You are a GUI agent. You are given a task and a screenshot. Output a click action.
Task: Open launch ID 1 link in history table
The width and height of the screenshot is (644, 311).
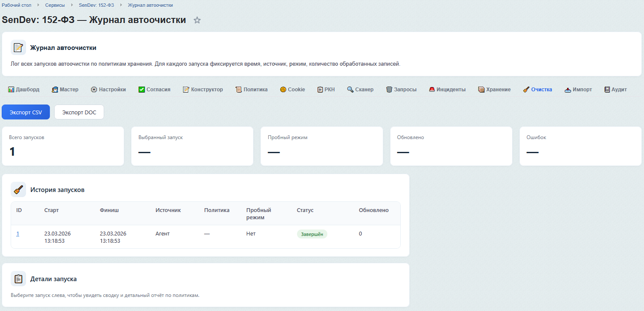click(18, 234)
